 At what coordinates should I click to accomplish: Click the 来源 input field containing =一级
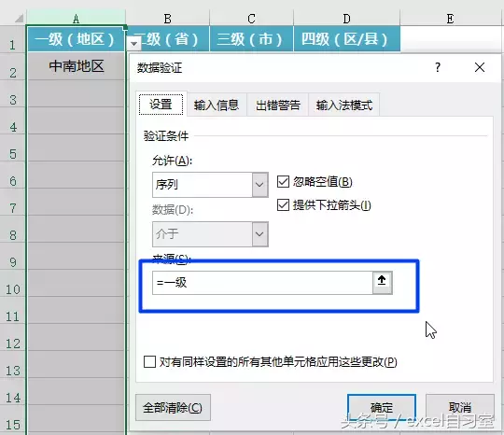[x=262, y=283]
